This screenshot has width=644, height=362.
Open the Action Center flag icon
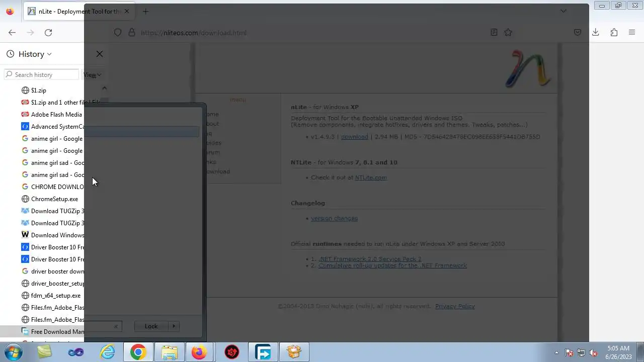coord(569,352)
